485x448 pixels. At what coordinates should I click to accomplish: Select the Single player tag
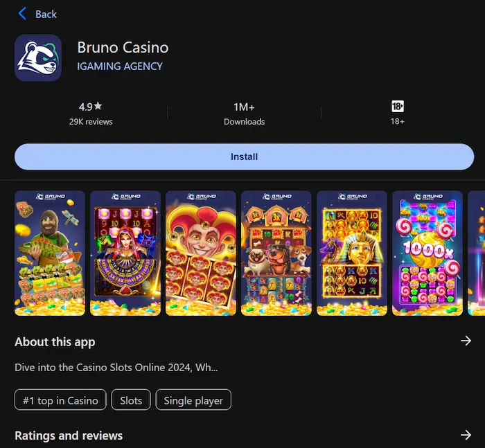click(193, 400)
